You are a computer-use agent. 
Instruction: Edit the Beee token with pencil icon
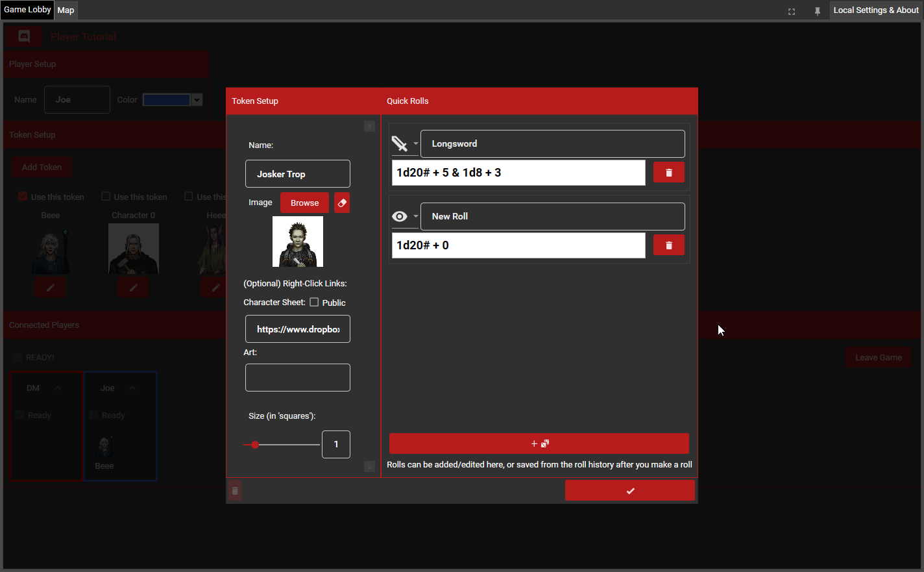(x=51, y=287)
